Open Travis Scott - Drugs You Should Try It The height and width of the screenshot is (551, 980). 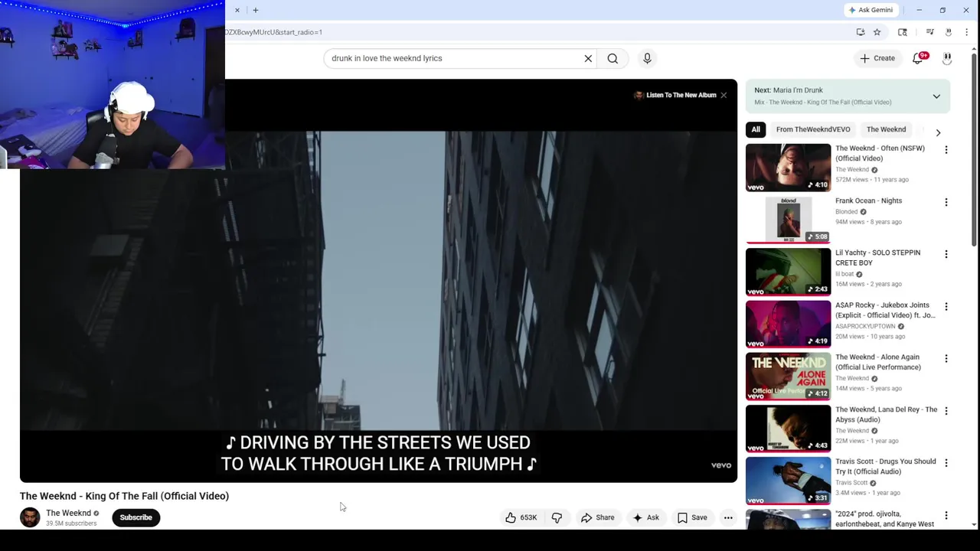[x=885, y=466]
